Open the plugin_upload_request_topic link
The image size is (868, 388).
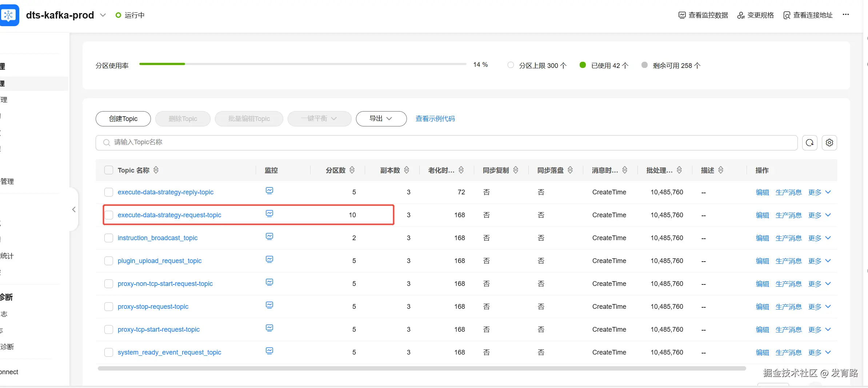pos(160,261)
